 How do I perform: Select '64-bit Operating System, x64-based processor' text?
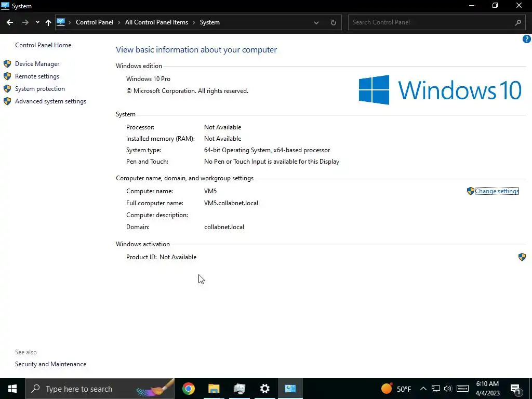point(267,150)
